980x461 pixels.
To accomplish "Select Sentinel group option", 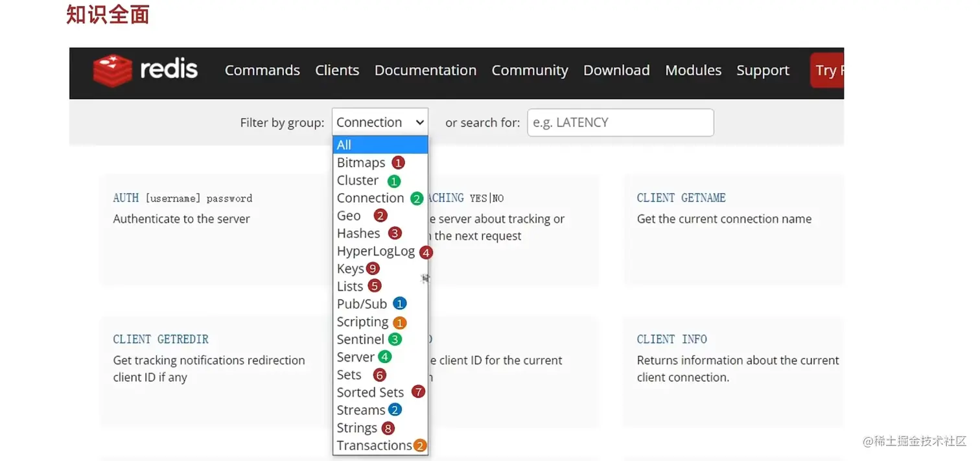I will click(380, 339).
